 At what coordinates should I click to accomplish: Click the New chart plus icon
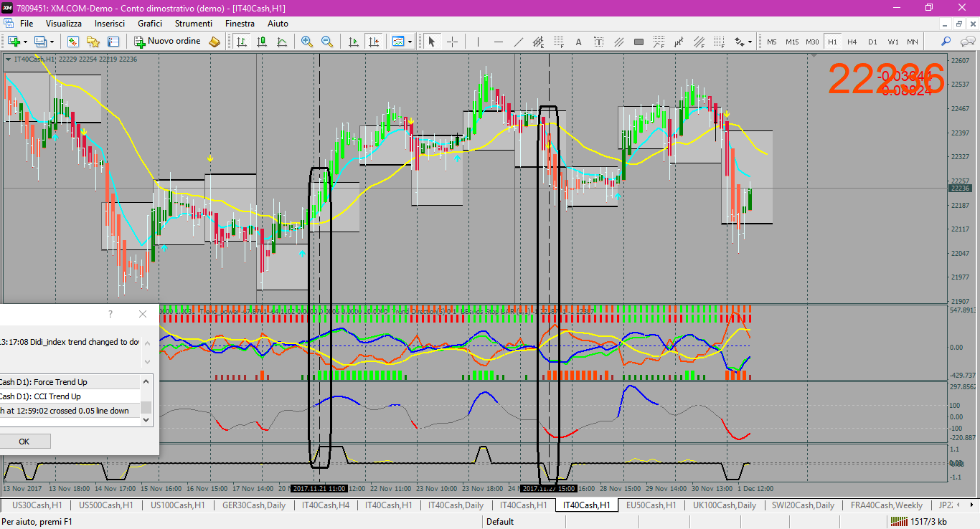14,42
